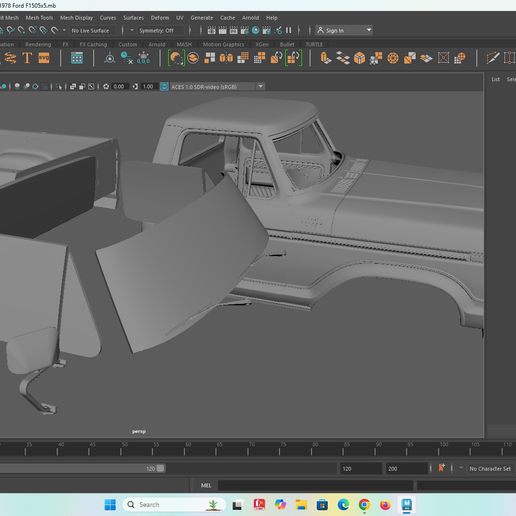
Task: Open File Explorer from the taskbar
Action: [301, 505]
